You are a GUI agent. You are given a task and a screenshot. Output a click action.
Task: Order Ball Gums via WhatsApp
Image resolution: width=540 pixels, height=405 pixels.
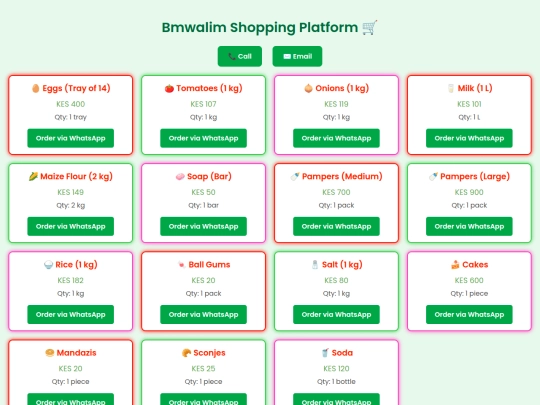click(204, 314)
